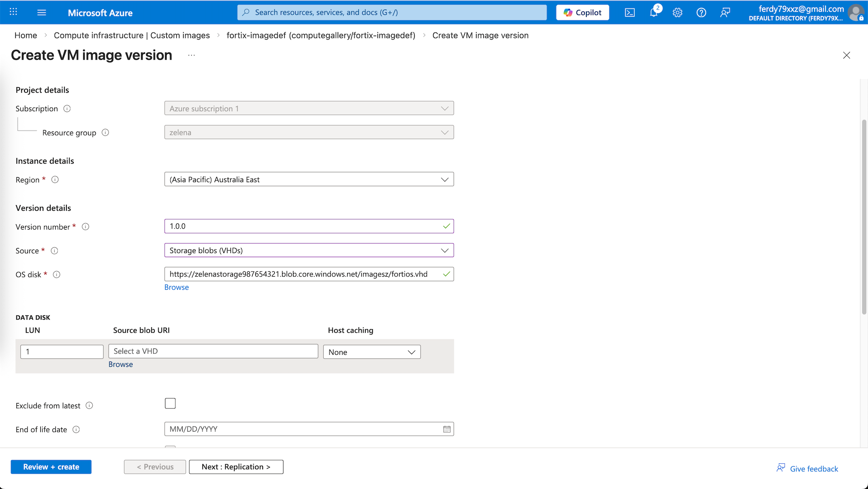Click Next : Replication button
The width and height of the screenshot is (868, 489).
[x=236, y=467]
